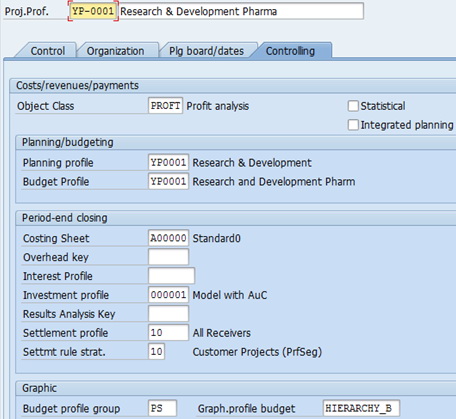This screenshot has width=456, height=419.
Task: Click the Period-end closing group header
Action: tap(65, 218)
